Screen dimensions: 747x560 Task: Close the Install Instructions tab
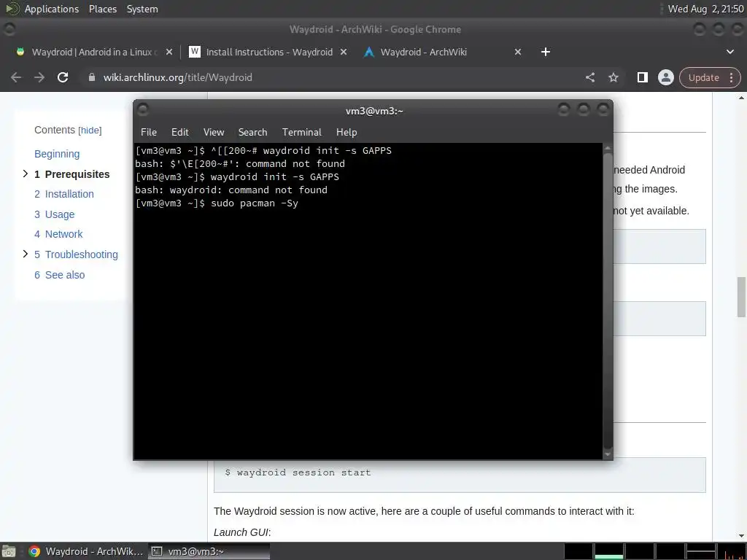click(344, 52)
